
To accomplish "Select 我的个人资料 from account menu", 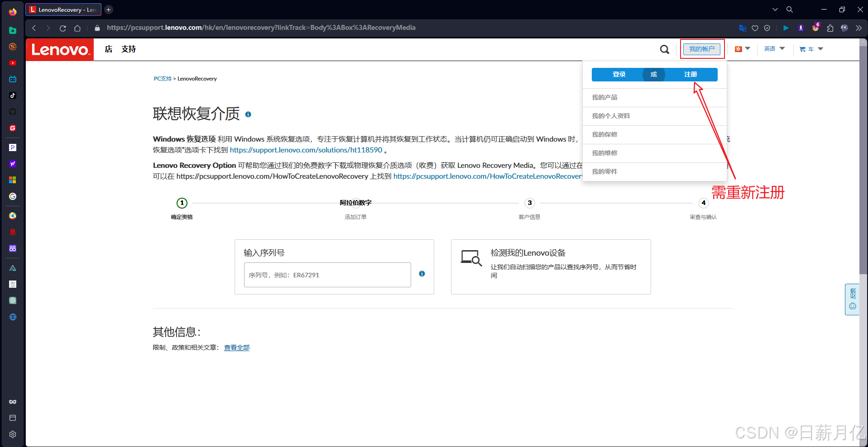I will click(x=655, y=116).
